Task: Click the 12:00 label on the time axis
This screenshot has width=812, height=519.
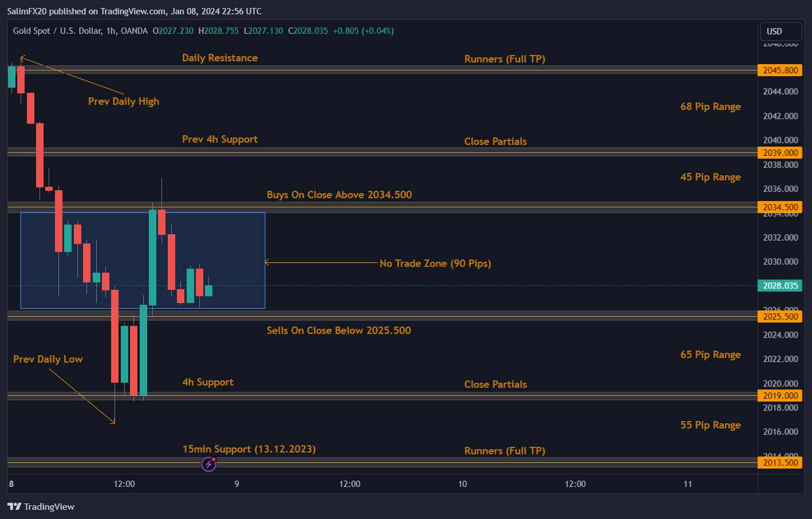Action: (124, 483)
